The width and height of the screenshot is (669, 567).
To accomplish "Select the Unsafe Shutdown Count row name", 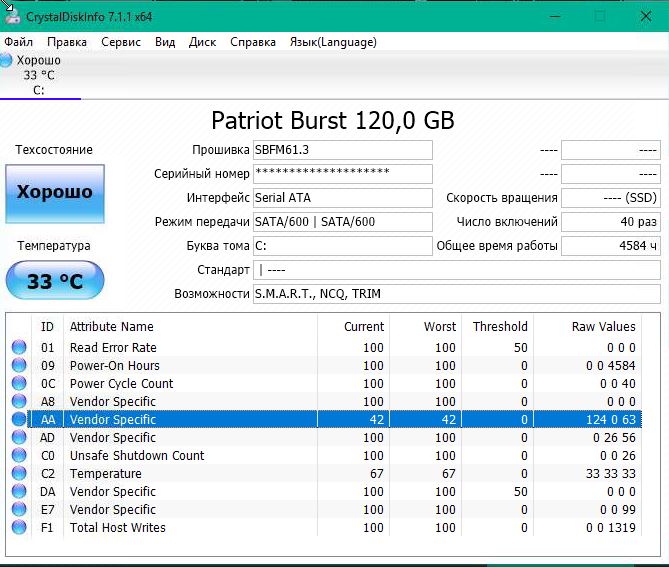I will coord(137,455).
